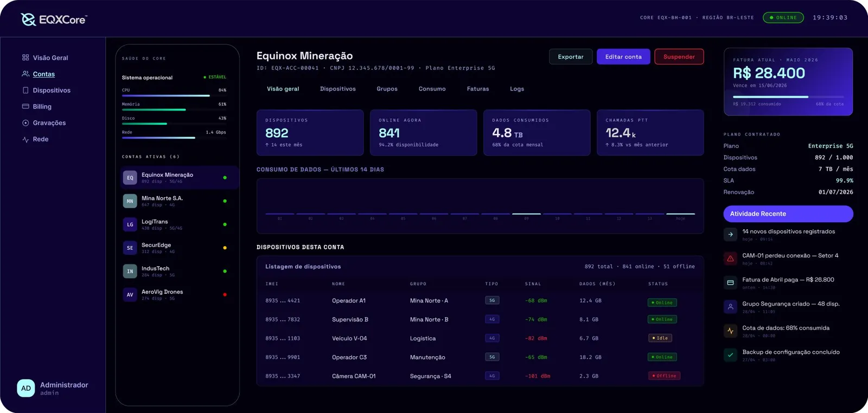Click the EQ avatar of Equinox Mineração
Screen dimensions: 868x413
(x=130, y=178)
